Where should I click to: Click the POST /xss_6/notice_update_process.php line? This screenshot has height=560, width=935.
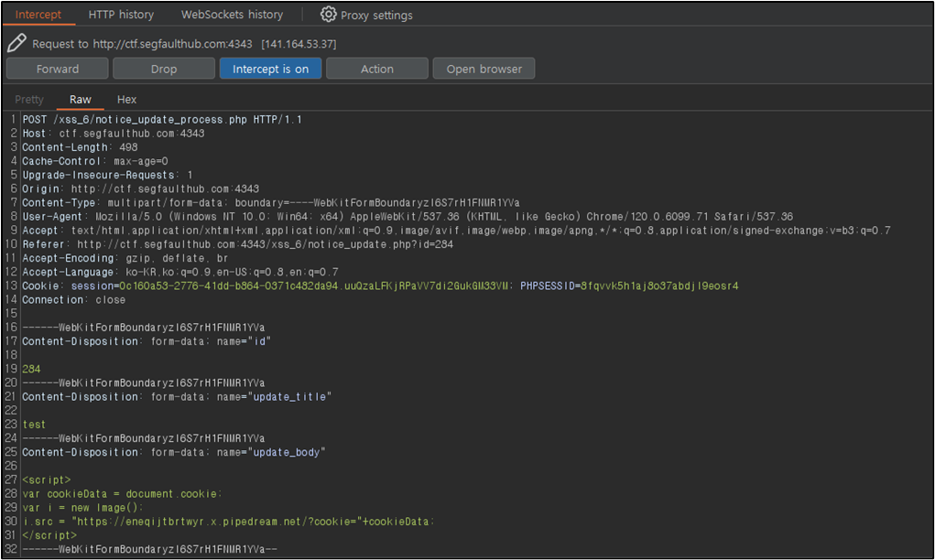tap(162, 120)
